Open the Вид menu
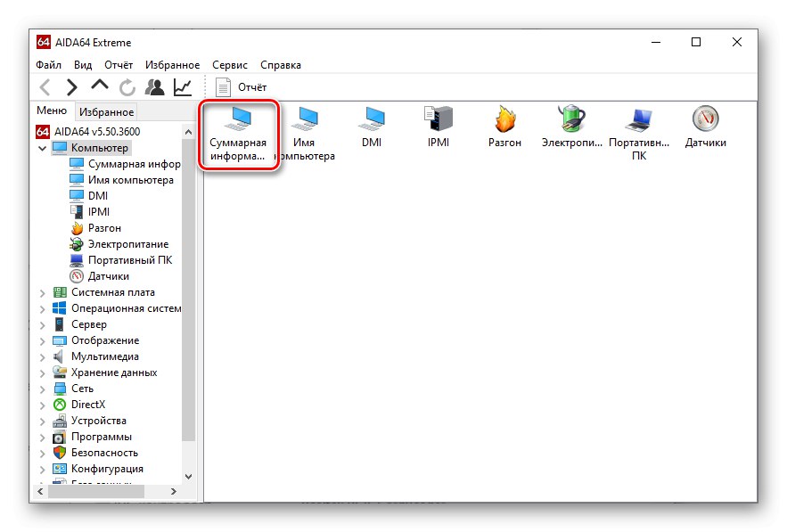Screen dimensions: 787x532 [x=83, y=65]
